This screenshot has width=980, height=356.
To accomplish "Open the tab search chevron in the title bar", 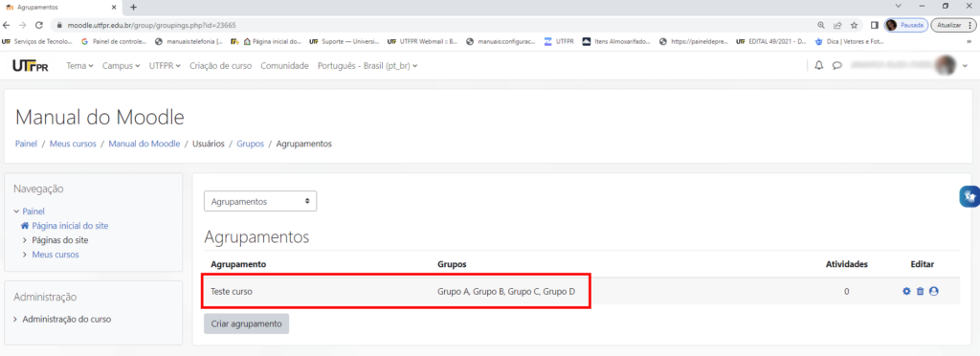I will click(898, 6).
